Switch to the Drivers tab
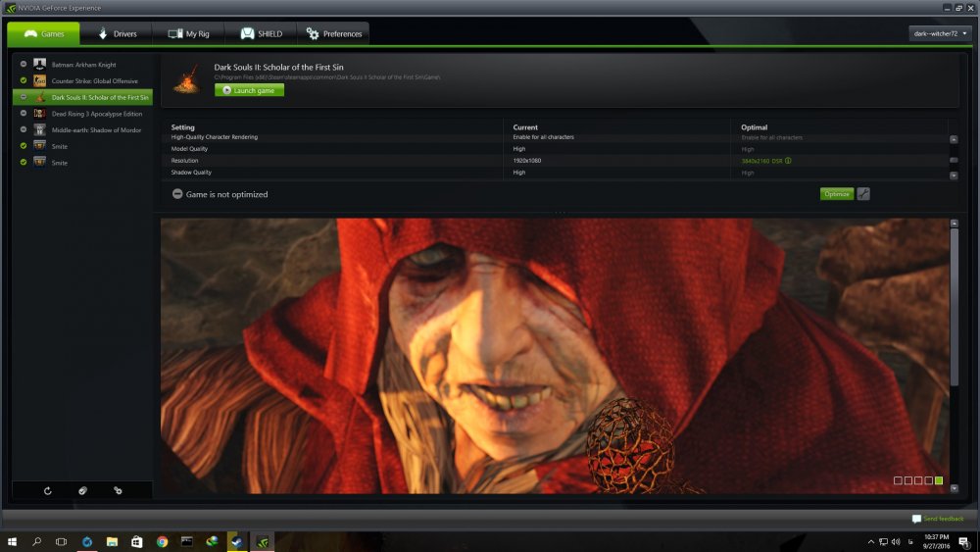 coord(117,33)
